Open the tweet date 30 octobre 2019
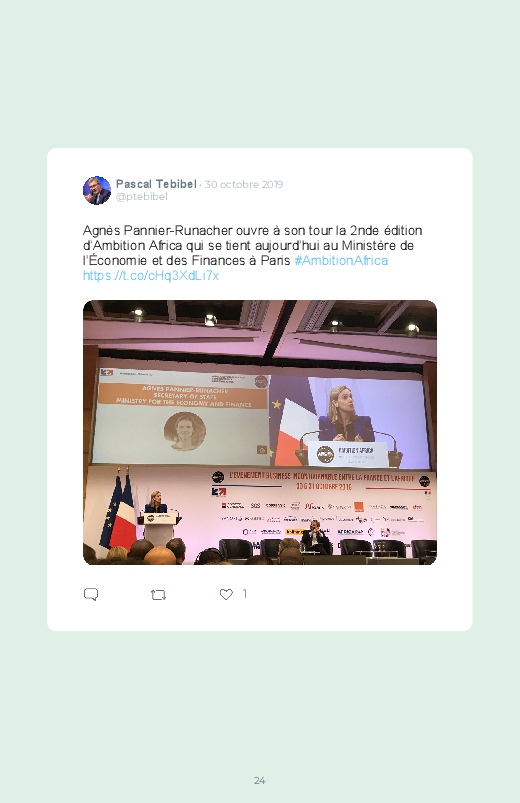This screenshot has height=803, width=520. pos(244,184)
